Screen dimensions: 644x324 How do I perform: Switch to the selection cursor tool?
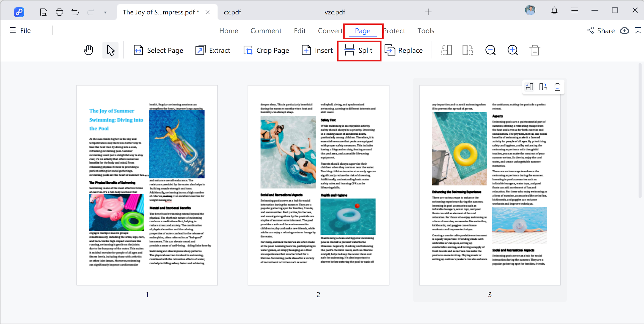[x=110, y=50]
